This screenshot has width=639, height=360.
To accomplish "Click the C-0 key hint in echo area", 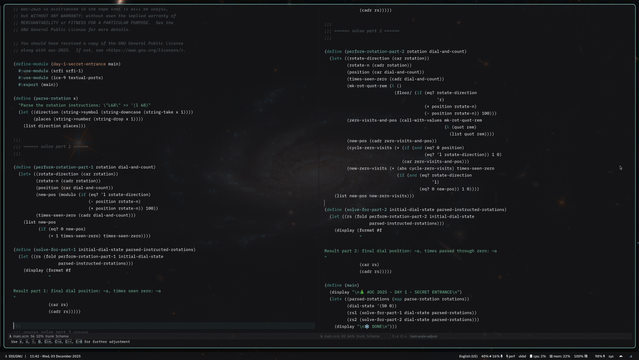I will (x=79, y=342).
